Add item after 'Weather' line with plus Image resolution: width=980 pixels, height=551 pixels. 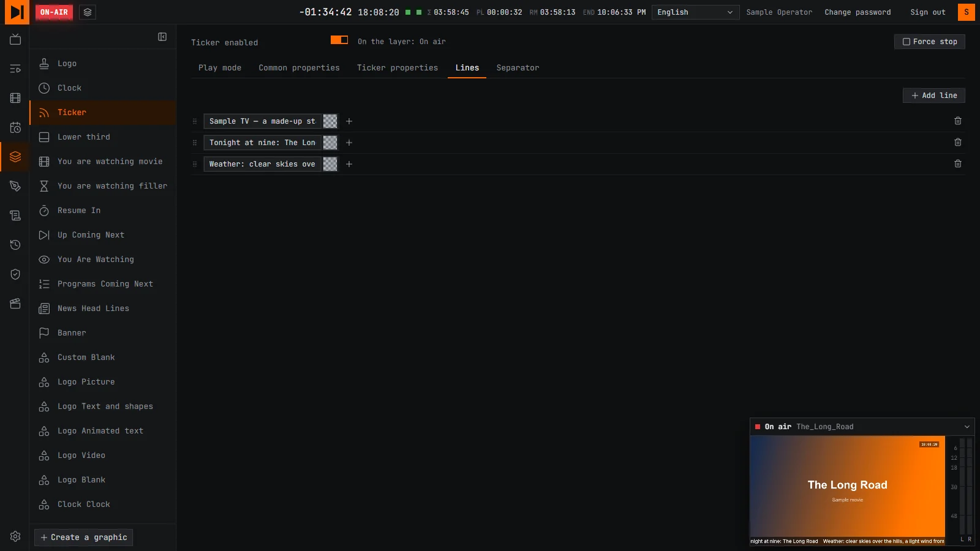click(x=349, y=164)
